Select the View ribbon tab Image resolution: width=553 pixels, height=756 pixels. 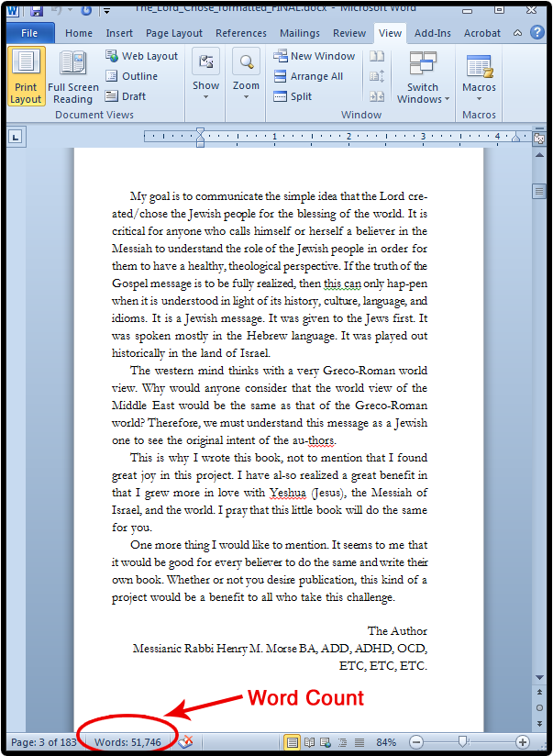[390, 33]
